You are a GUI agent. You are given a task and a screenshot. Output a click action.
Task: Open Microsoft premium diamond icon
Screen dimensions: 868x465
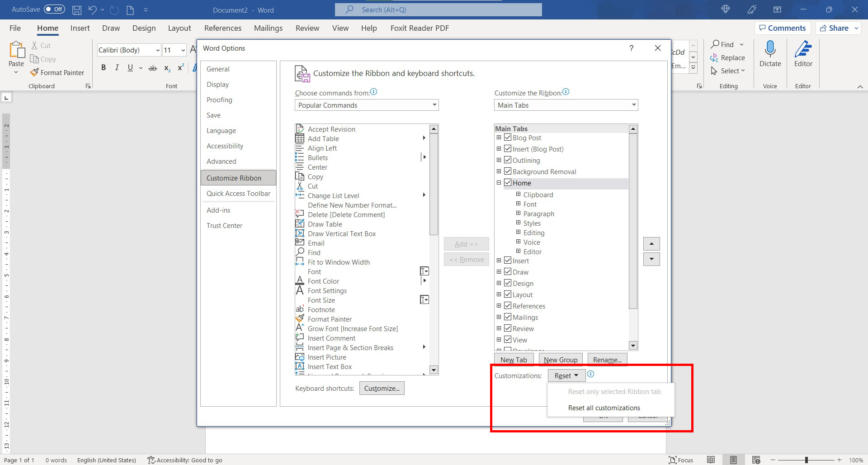(726, 9)
